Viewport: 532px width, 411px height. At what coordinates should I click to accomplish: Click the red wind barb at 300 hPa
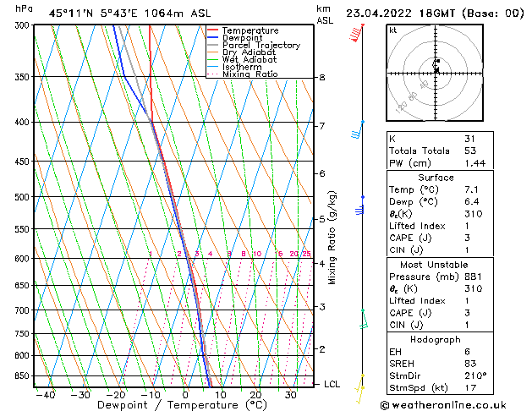click(356, 33)
